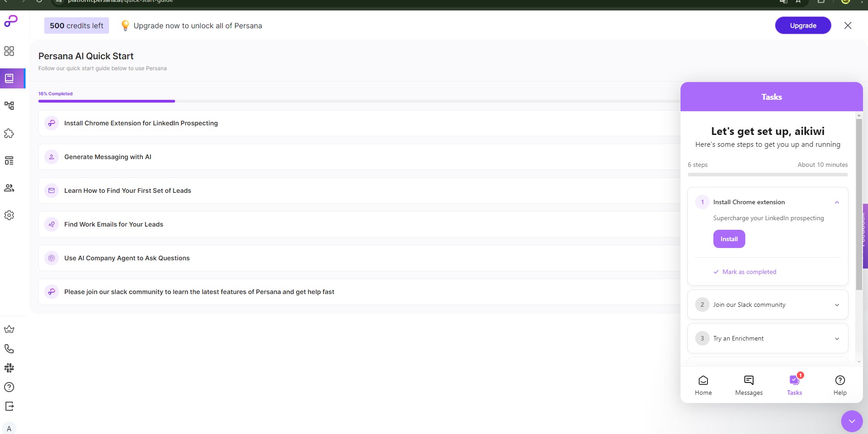868x434 pixels.
Task: Click the crown upgrade icon in sidebar
Action: tap(9, 329)
